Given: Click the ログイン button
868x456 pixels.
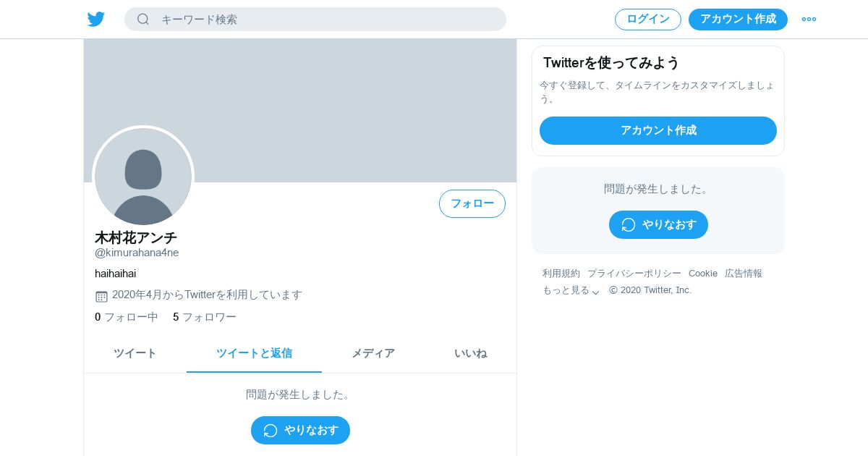Looking at the screenshot, I should pos(648,20).
